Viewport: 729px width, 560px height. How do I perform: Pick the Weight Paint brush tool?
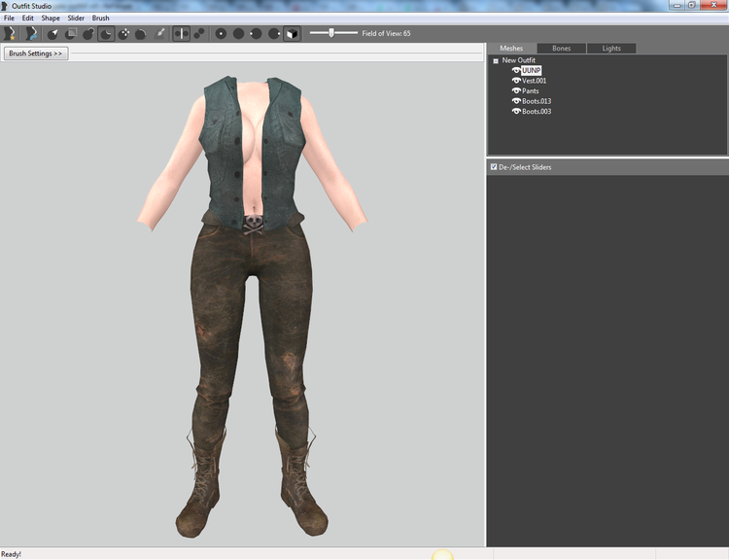pos(159,33)
